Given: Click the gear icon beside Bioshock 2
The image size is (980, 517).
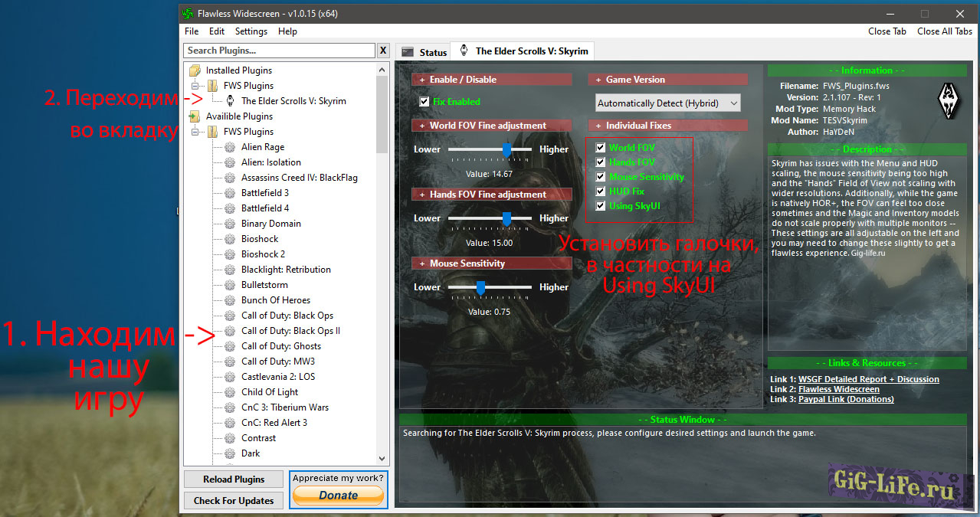Looking at the screenshot, I should click(x=230, y=254).
